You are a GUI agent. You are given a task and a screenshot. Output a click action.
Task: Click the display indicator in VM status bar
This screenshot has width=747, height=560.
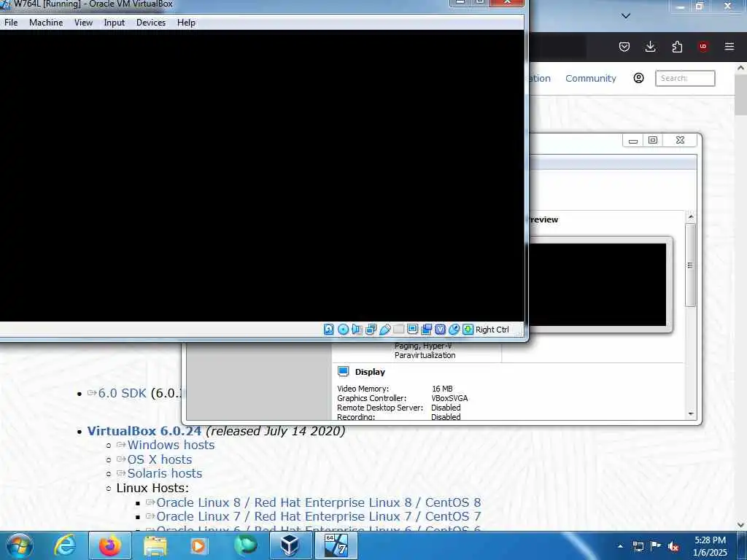[413, 330]
